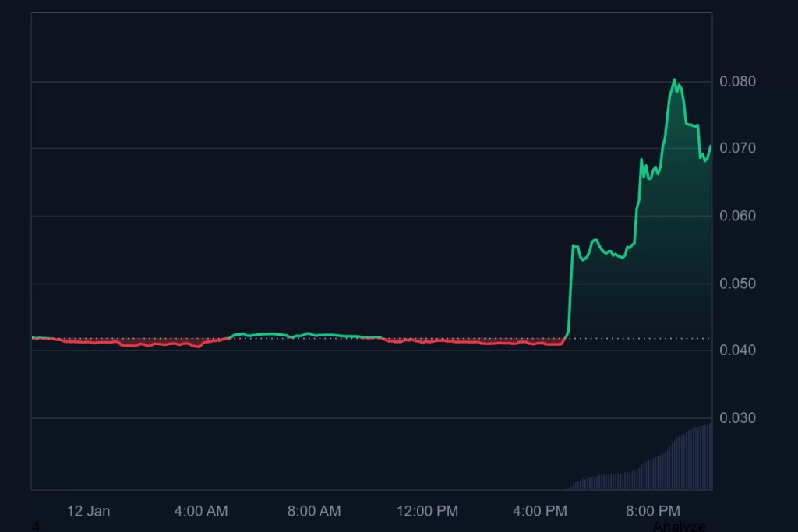Click the 0.050 price axis label

click(x=736, y=284)
